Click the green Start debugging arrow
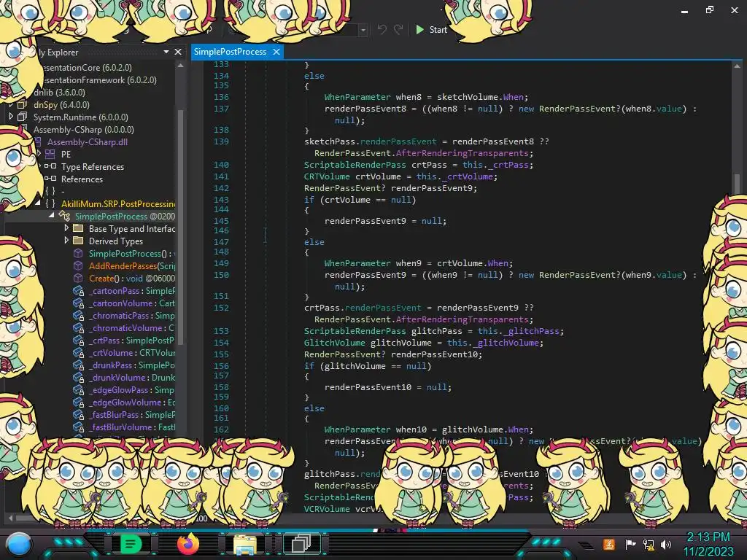 click(419, 29)
